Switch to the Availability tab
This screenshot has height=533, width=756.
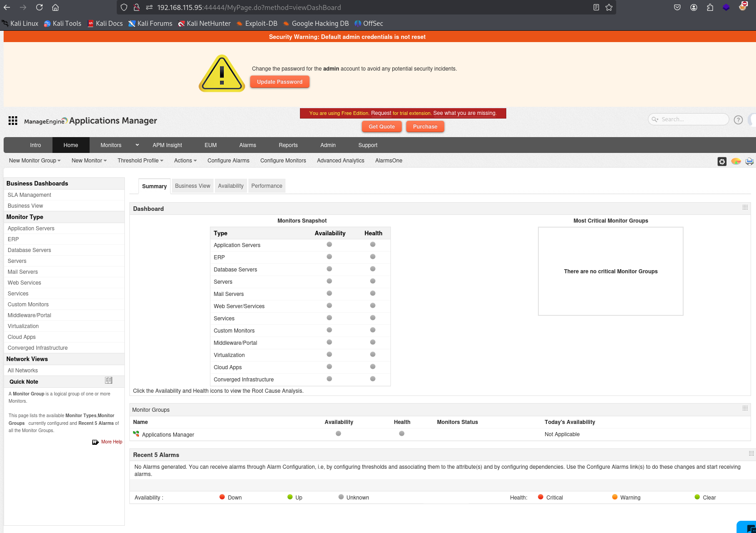click(x=231, y=186)
